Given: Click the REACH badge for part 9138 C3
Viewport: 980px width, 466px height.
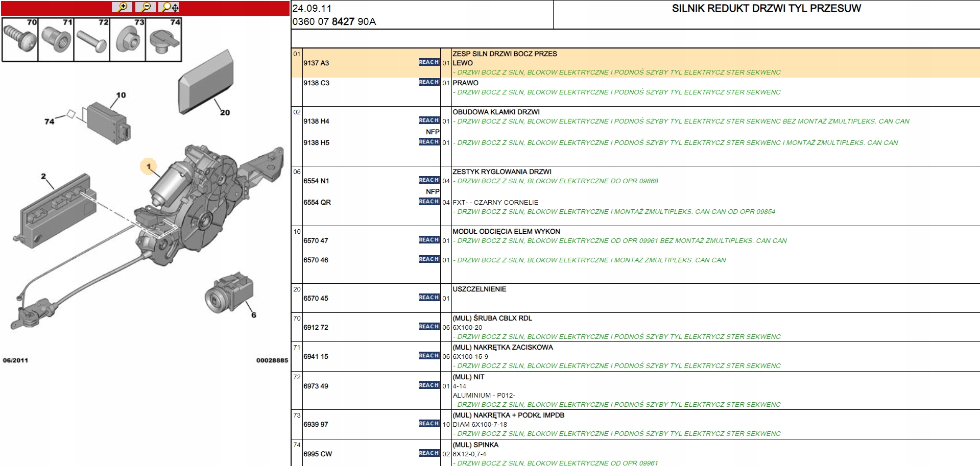Looking at the screenshot, I should (x=429, y=82).
